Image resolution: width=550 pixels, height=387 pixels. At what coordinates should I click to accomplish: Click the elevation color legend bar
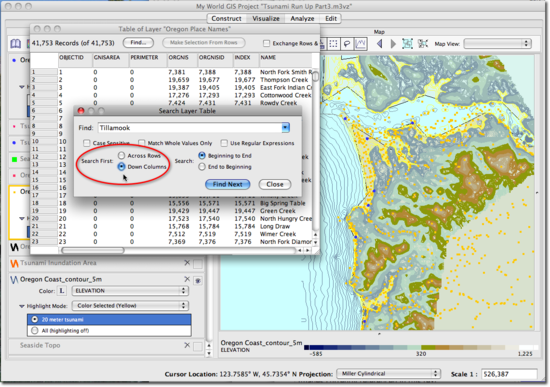[421, 348]
